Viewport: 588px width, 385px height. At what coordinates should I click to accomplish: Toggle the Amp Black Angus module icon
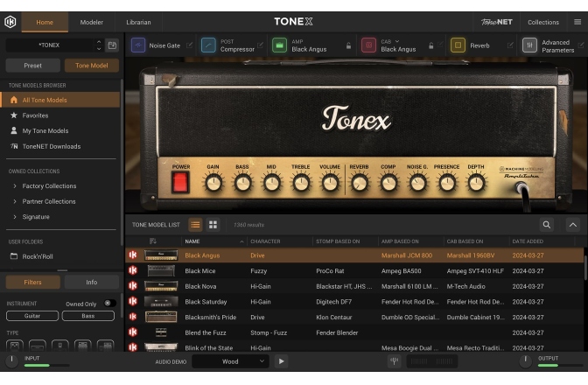[x=279, y=45]
